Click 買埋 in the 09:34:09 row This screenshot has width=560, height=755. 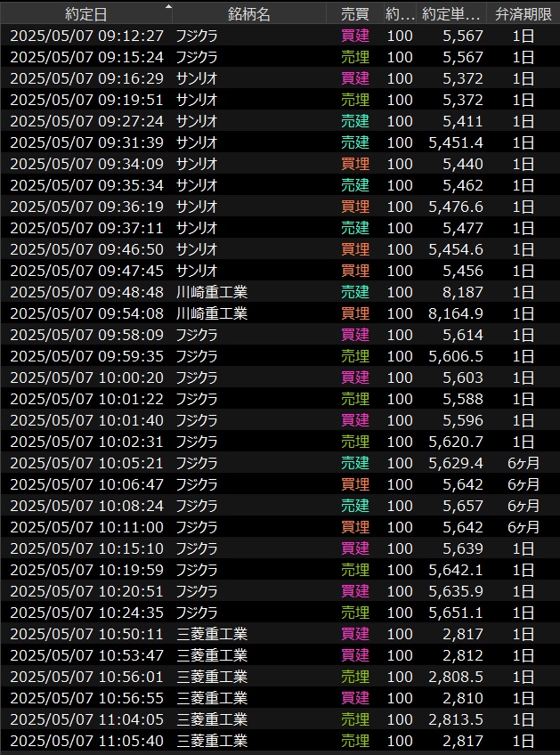click(x=355, y=164)
